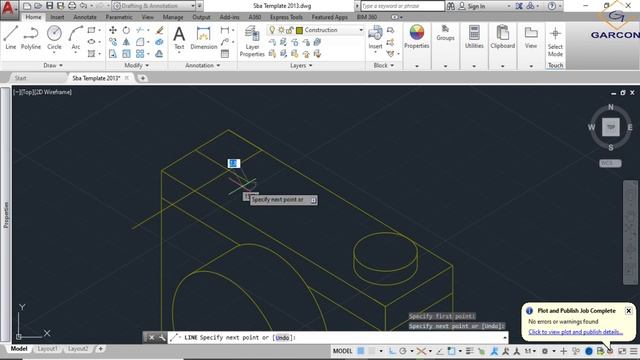640x360 pixels.
Task: Insert a Table from Annotation panel
Action: pos(225,54)
